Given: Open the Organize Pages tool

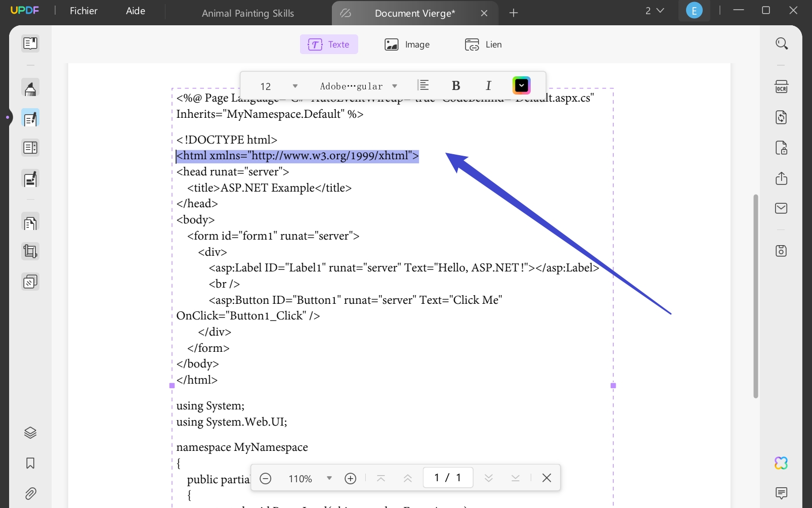Looking at the screenshot, I should 30,223.
